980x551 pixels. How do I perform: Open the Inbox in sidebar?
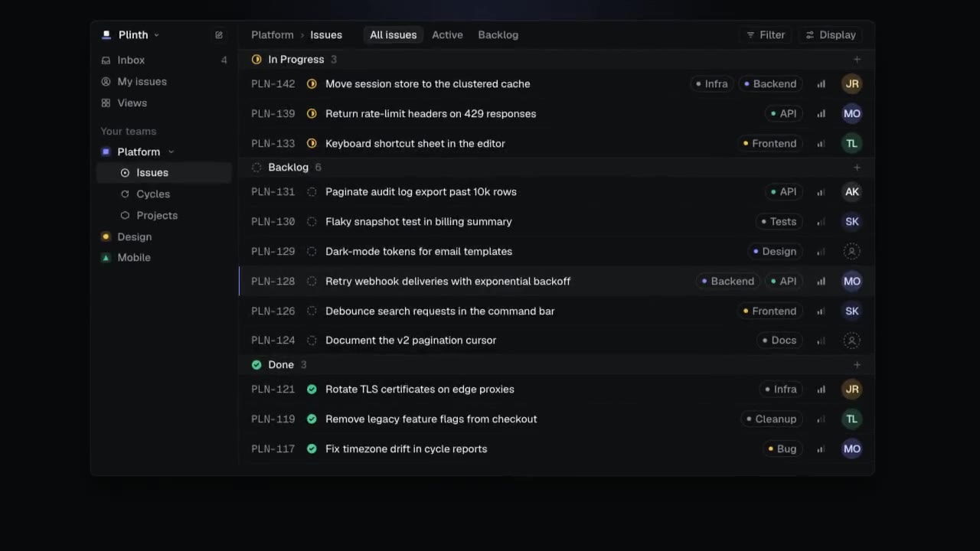(164, 60)
